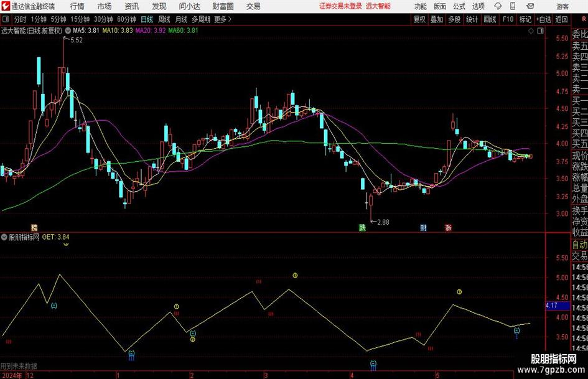Switch to 30分钟 period tab
This screenshot has height=379, width=588.
[x=103, y=19]
